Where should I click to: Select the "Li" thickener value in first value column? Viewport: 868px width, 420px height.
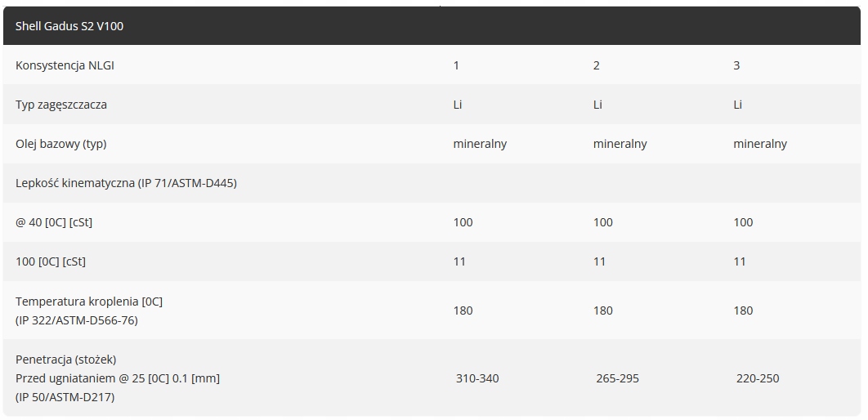click(x=458, y=105)
